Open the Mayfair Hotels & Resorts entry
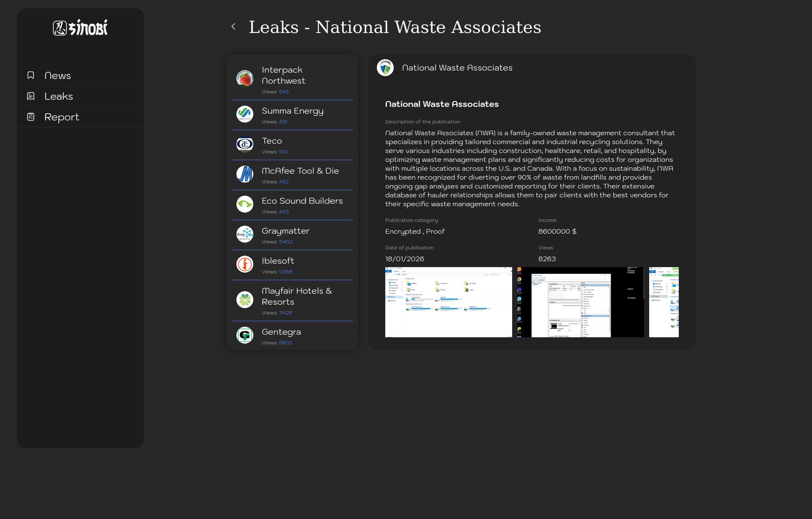The height and width of the screenshot is (519, 812). [296, 296]
